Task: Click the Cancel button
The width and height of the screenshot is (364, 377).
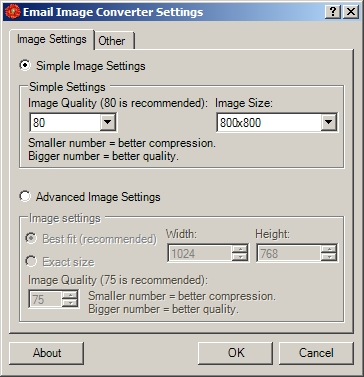Action: coord(316,353)
